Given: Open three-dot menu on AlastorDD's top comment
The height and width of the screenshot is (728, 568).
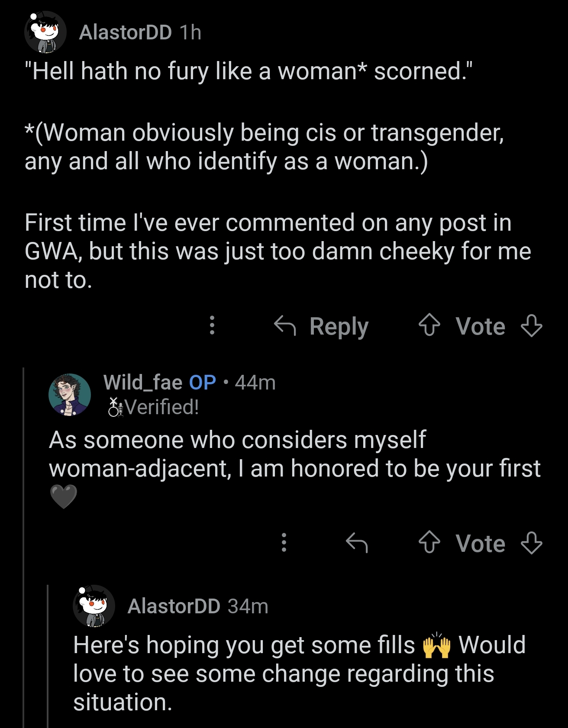Looking at the screenshot, I should (x=212, y=325).
